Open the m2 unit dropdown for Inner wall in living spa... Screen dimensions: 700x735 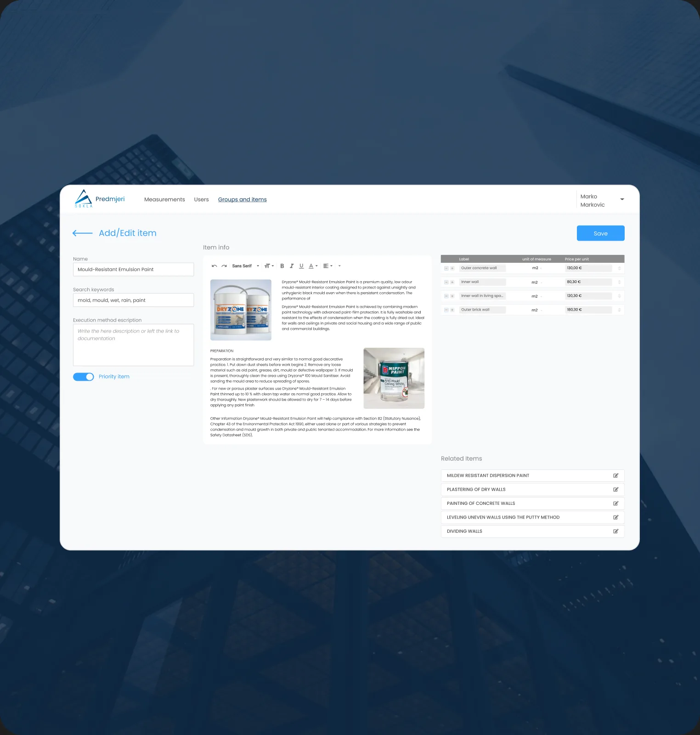(x=537, y=296)
